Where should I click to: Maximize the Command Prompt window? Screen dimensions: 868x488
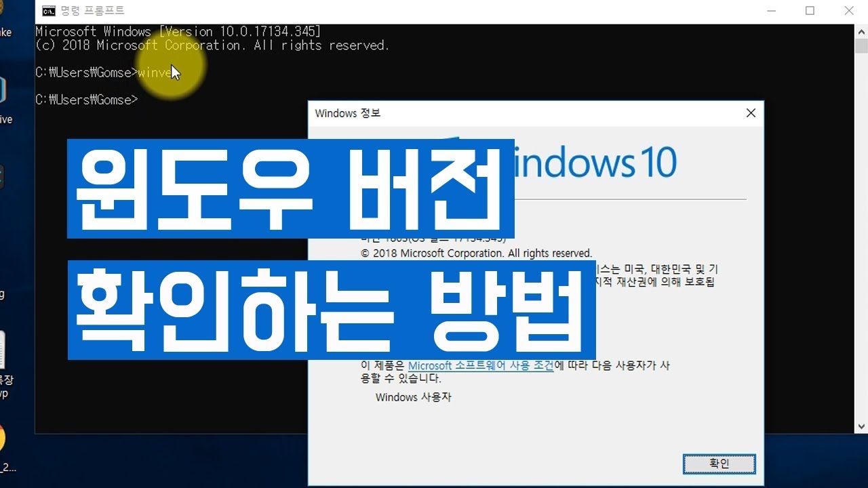click(x=810, y=11)
